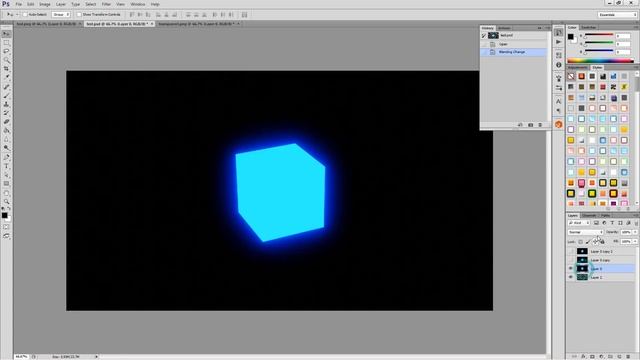Select the Lasso tool

click(x=6, y=51)
